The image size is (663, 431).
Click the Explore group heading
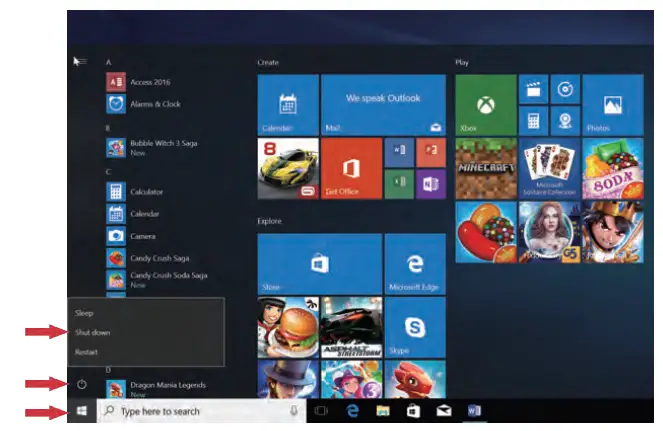point(269,221)
